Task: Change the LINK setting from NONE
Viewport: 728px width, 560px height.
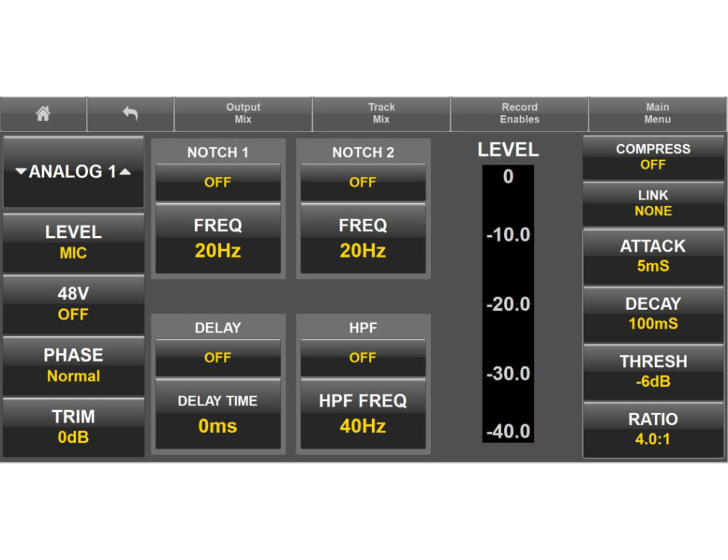Action: [653, 203]
